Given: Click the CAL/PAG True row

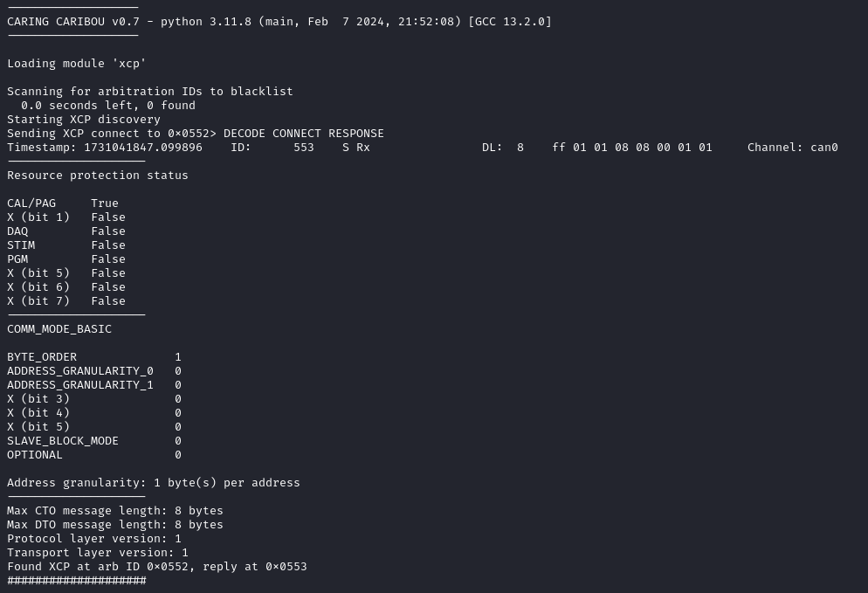Looking at the screenshot, I should [x=63, y=203].
